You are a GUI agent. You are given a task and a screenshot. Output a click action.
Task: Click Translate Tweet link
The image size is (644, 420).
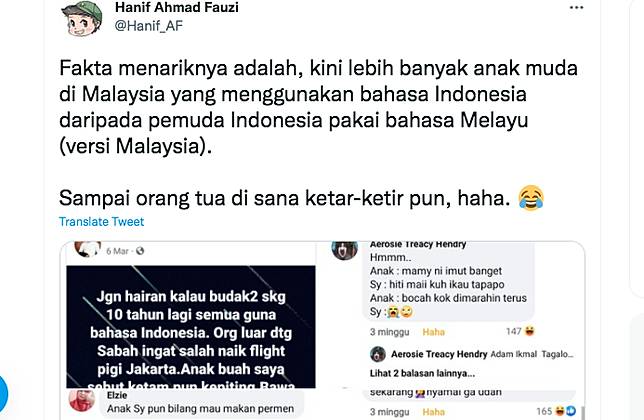pos(101,222)
